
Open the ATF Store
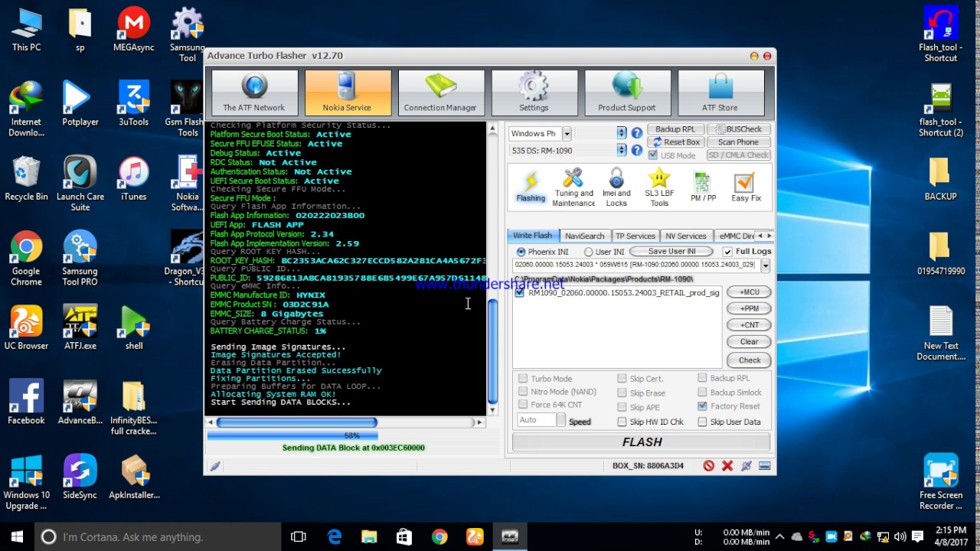[720, 93]
